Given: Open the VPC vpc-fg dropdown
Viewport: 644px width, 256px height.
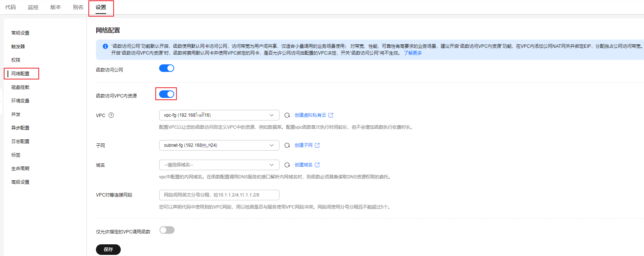Looking at the screenshot, I should click(x=219, y=115).
